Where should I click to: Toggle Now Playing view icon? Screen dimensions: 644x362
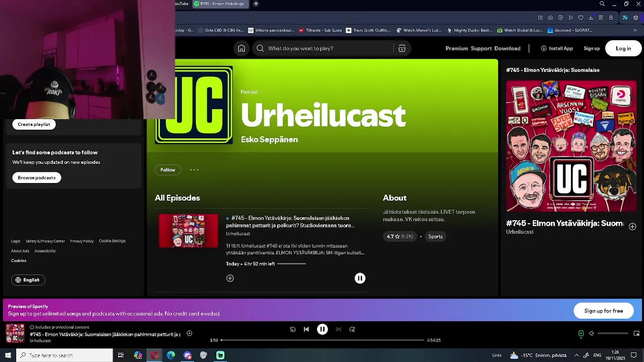[581, 333]
